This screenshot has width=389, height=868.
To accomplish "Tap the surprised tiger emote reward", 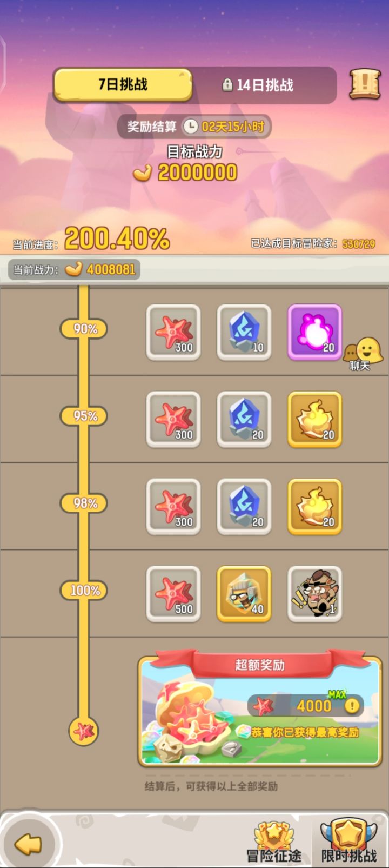I will [314, 594].
